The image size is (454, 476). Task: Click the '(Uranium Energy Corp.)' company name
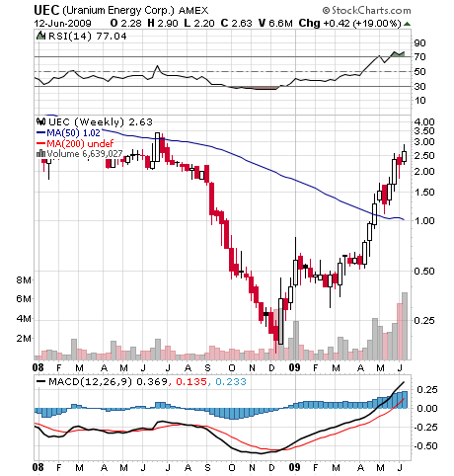click(x=117, y=11)
